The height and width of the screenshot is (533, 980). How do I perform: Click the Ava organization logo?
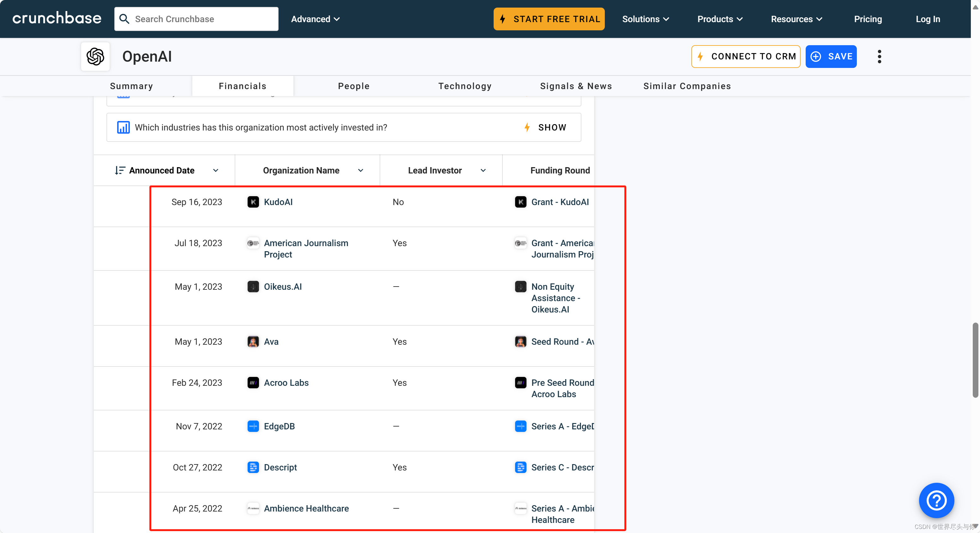coord(253,342)
